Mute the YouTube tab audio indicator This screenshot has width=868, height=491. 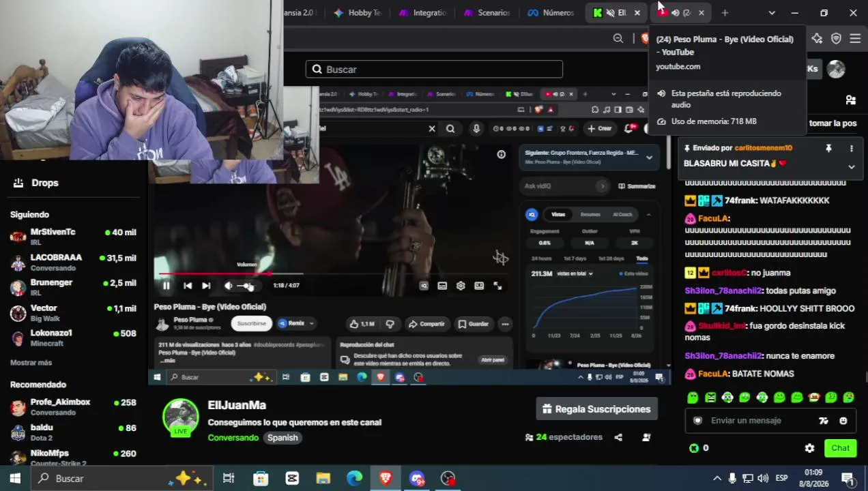coord(675,13)
